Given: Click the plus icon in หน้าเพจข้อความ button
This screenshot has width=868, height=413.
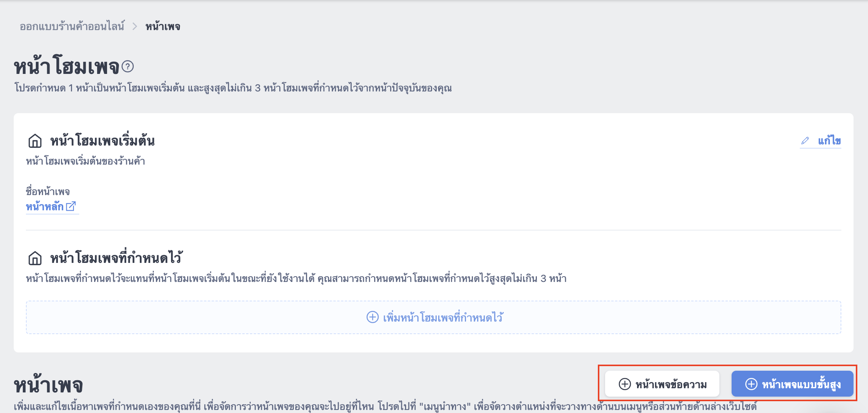Looking at the screenshot, I should coord(625,384).
